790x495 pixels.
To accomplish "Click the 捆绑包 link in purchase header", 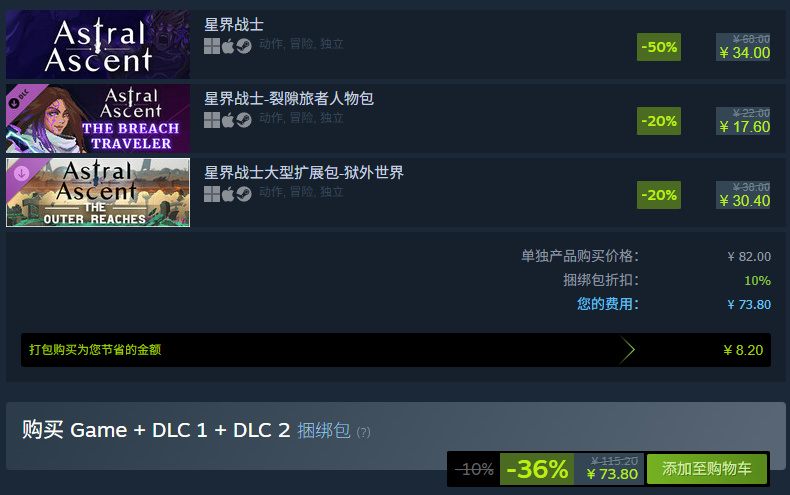I will 323,431.
